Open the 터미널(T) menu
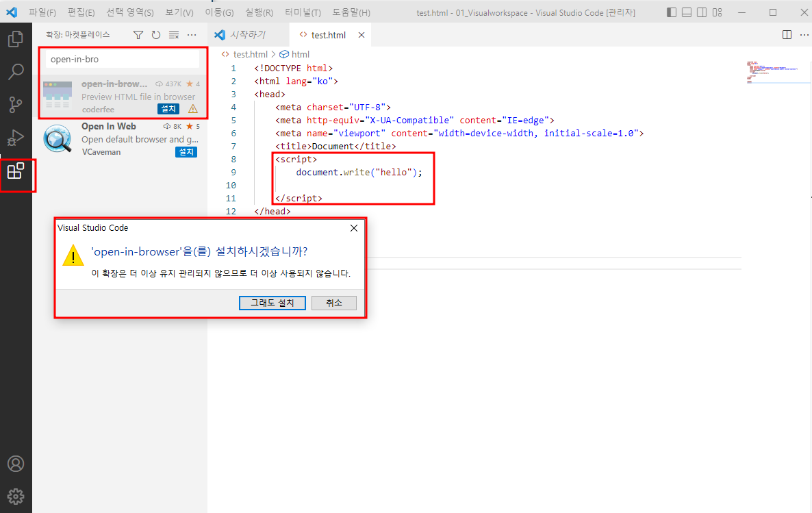 (303, 12)
